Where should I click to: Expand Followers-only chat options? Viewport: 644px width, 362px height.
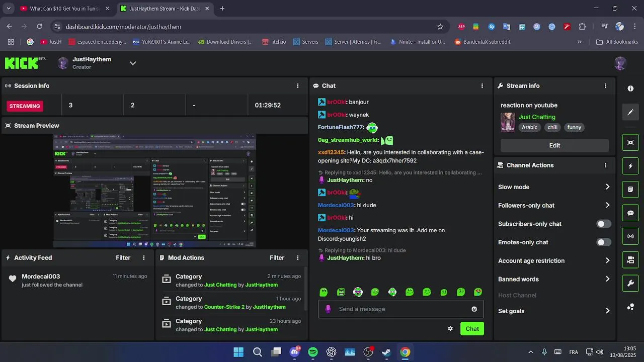coord(607,205)
